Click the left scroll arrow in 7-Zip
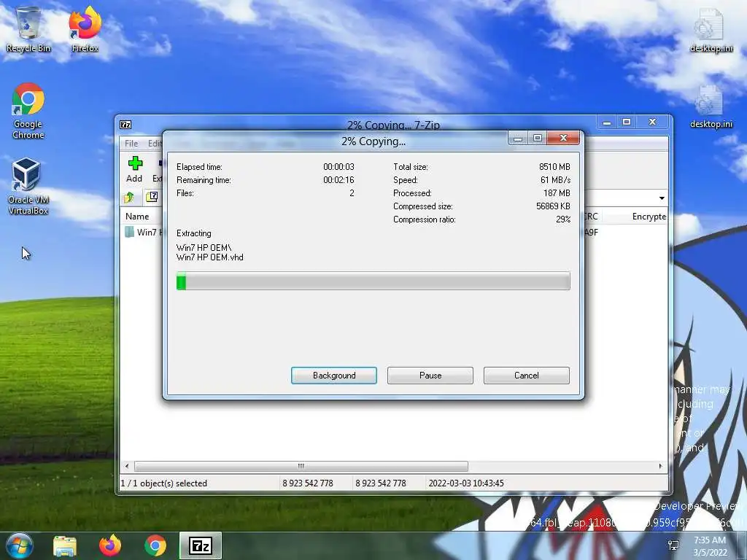 click(x=127, y=466)
